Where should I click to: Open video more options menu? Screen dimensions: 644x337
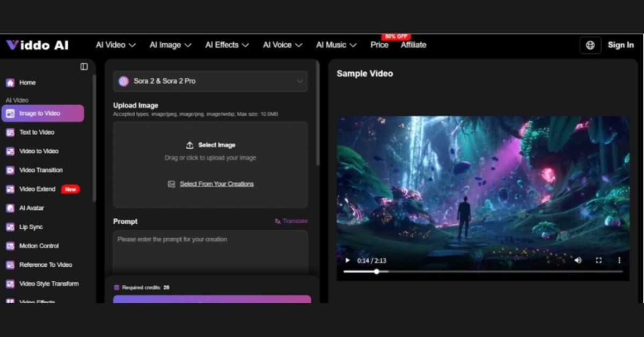point(619,260)
